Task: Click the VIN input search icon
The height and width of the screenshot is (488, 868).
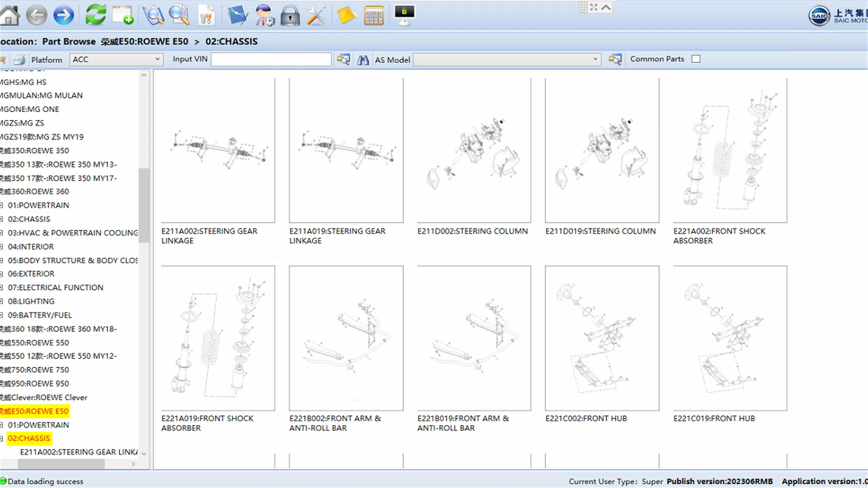Action: tap(343, 59)
